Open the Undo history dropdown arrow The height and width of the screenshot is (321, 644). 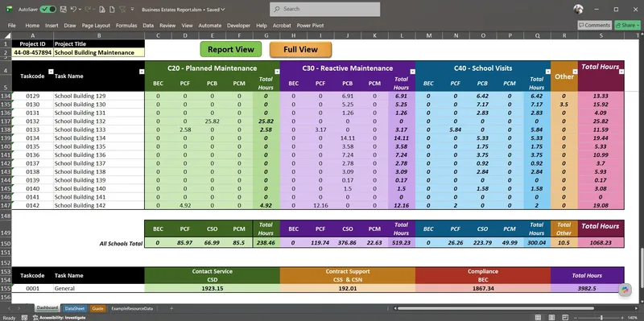pyautogui.click(x=80, y=9)
